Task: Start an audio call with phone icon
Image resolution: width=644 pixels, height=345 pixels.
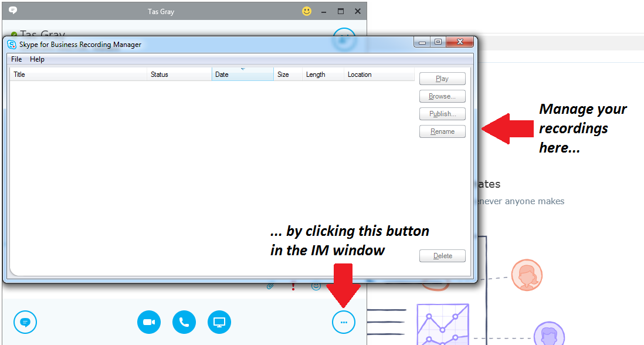Action: [184, 322]
